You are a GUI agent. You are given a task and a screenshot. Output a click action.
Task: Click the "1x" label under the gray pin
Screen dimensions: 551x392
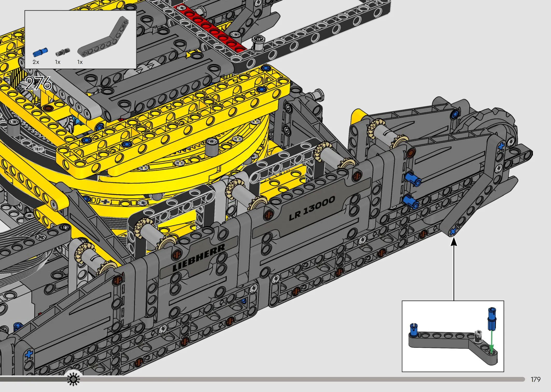[58, 62]
